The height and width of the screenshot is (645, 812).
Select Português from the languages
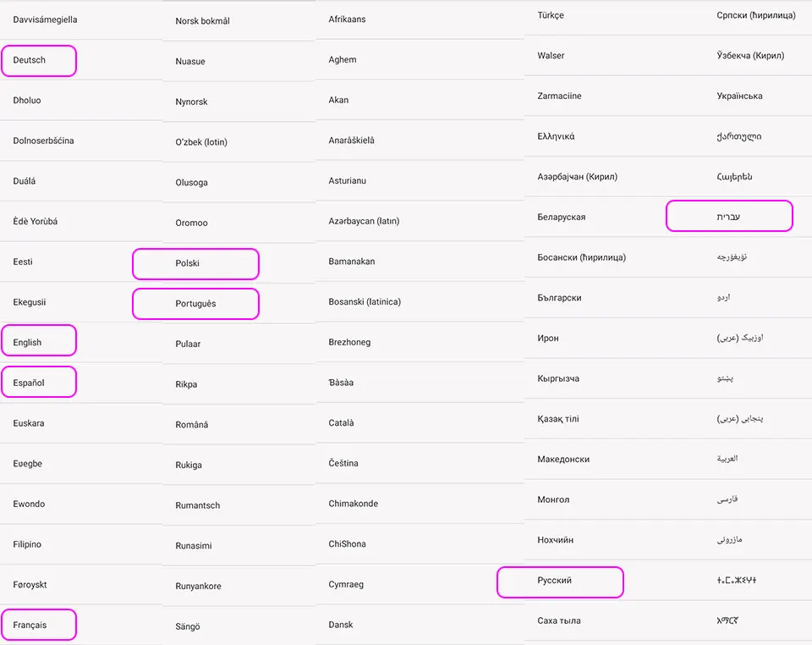pos(195,304)
